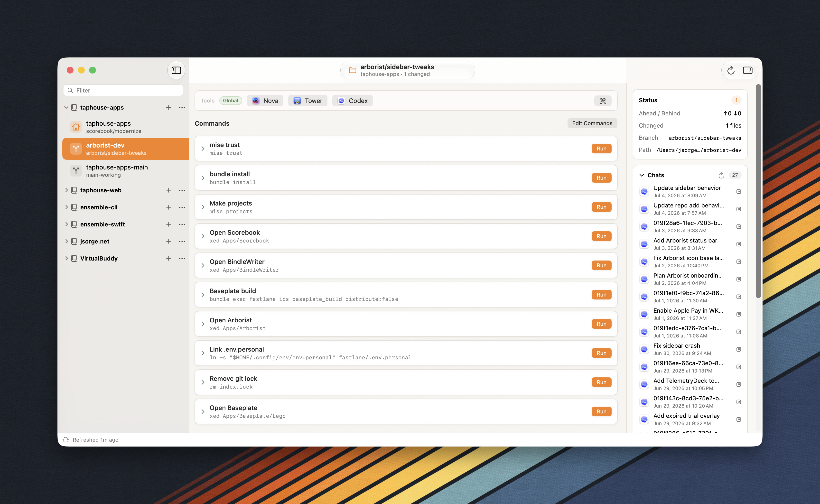The height and width of the screenshot is (504, 820).
Task: Expand the Open Baseplate command details
Action: pos(203,412)
